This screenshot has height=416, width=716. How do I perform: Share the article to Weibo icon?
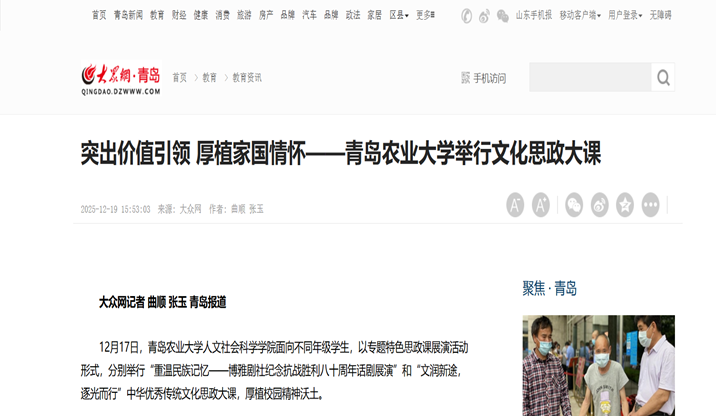point(600,205)
